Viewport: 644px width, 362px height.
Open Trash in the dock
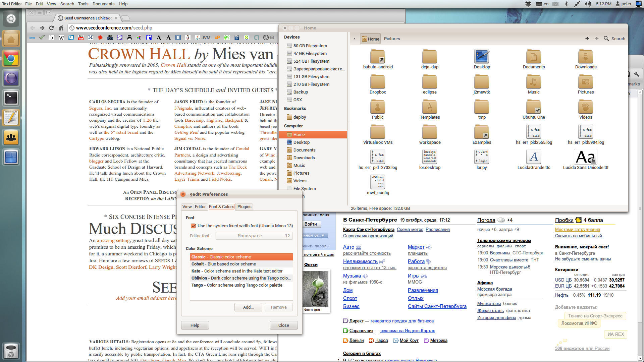11,351
